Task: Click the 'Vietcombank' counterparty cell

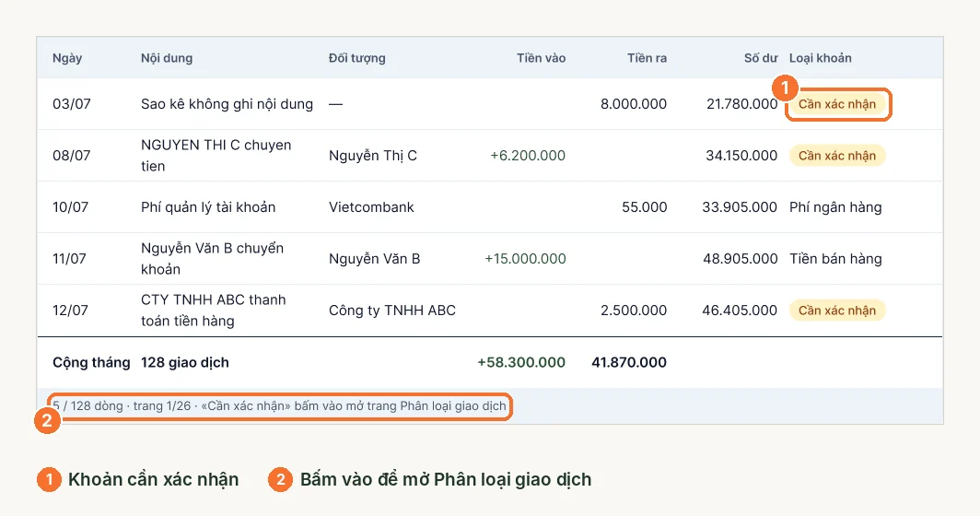Action: [371, 207]
